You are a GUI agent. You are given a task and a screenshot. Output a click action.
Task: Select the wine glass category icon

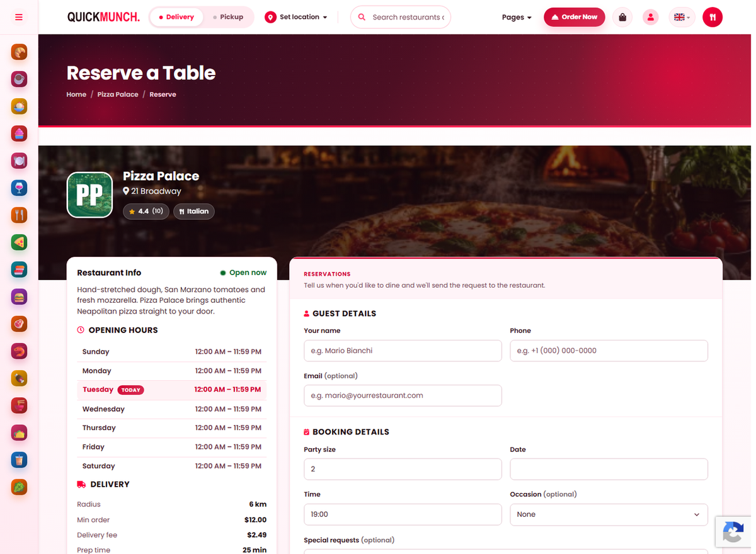coord(19,188)
